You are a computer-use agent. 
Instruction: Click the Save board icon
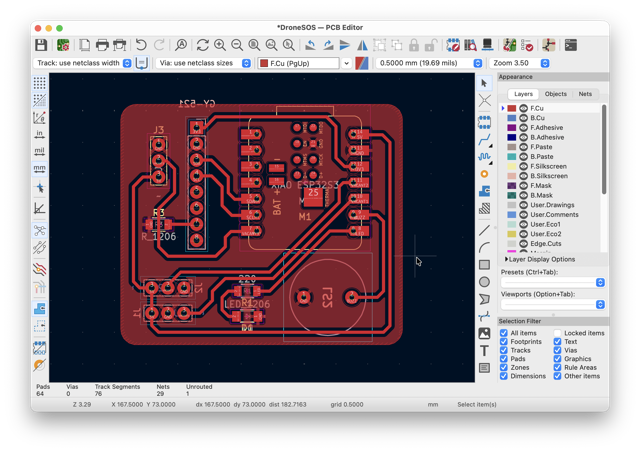pyautogui.click(x=41, y=45)
